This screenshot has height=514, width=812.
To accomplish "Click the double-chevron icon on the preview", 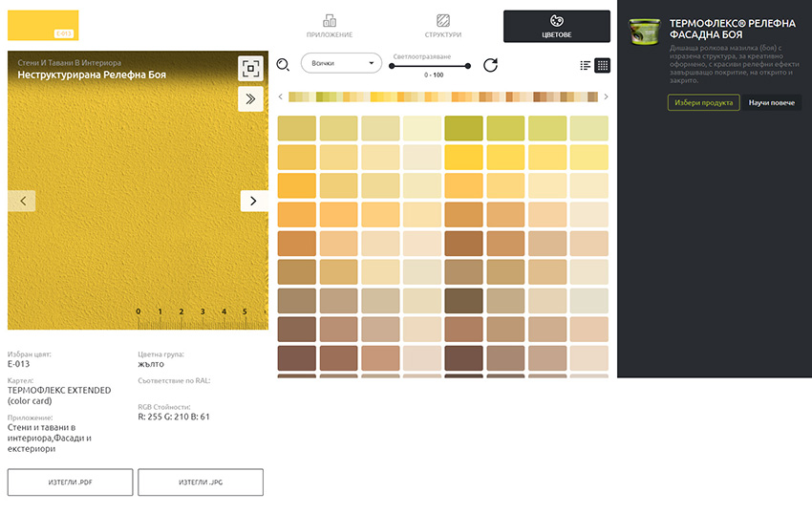I will point(250,98).
